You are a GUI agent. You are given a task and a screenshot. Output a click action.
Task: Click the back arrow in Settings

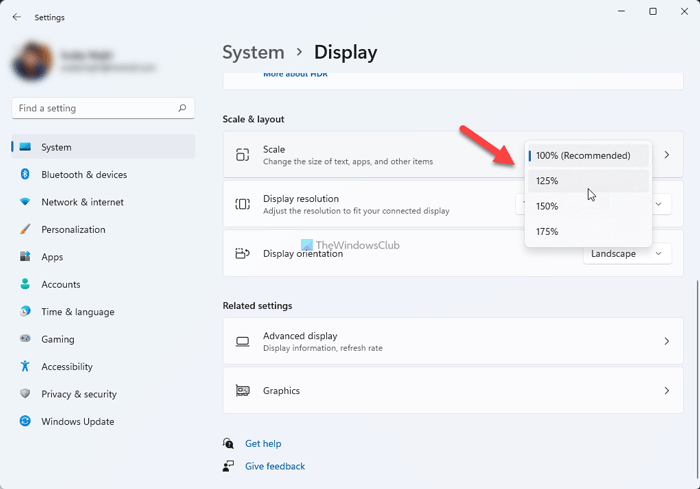pyautogui.click(x=16, y=17)
